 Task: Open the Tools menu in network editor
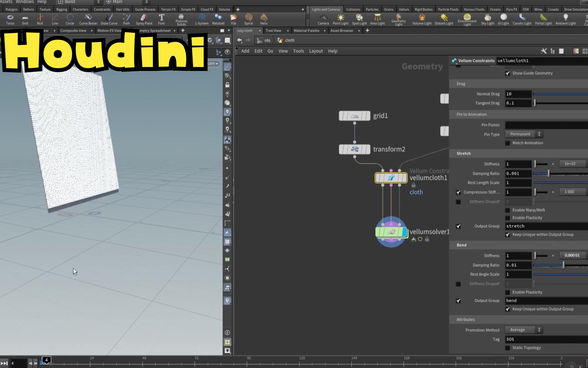click(298, 51)
